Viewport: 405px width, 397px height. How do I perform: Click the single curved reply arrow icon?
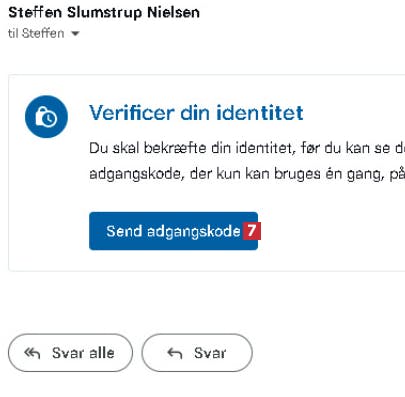click(175, 353)
